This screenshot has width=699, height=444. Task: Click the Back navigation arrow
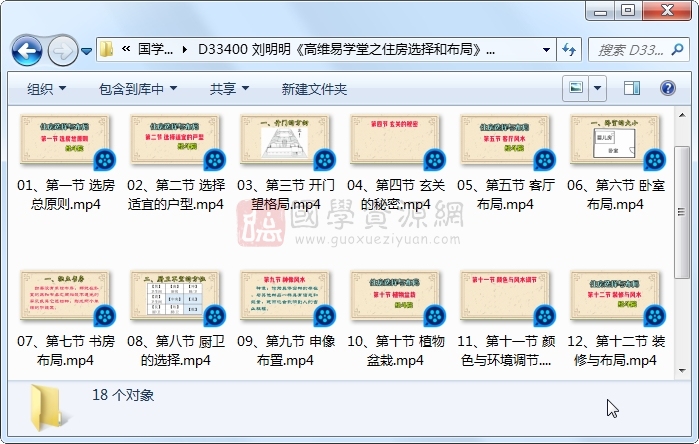tap(26, 49)
